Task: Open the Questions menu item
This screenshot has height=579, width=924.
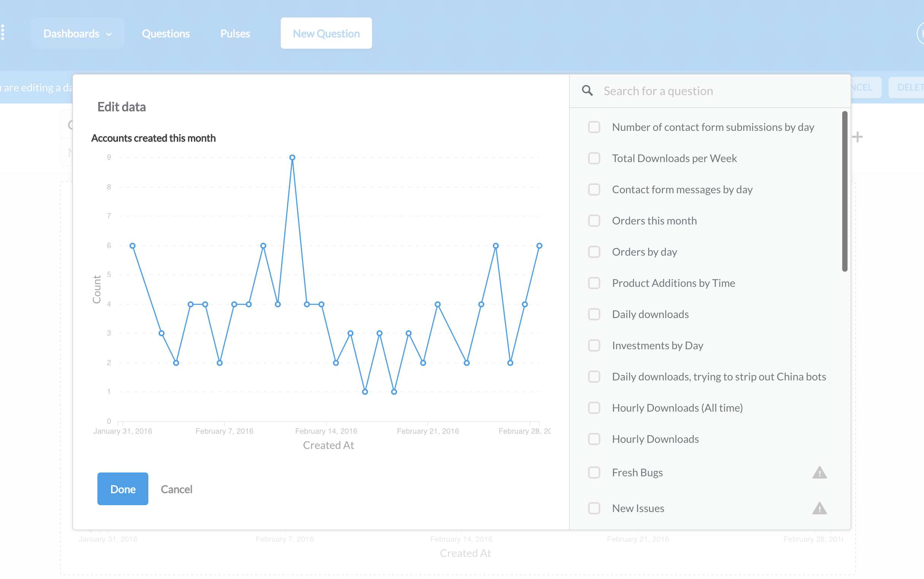Action: pos(166,33)
